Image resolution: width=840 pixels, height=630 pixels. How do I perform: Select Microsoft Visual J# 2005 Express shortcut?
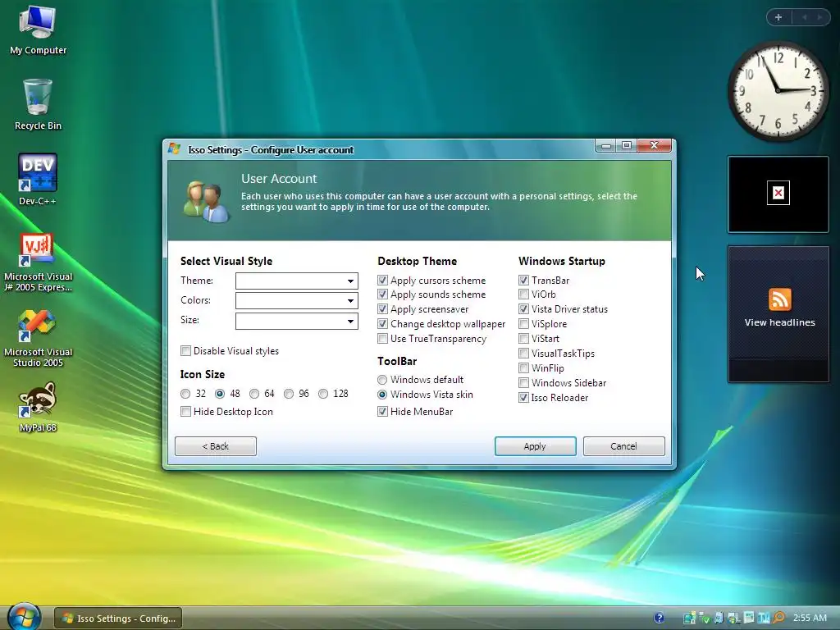pyautogui.click(x=38, y=262)
